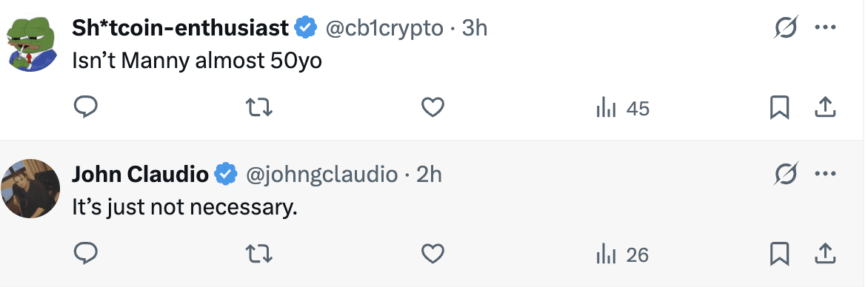Viewport: 868px width, 287px height.
Task: Reply to the Sh*tcoin-enthusiast tweet
Action: click(86, 107)
